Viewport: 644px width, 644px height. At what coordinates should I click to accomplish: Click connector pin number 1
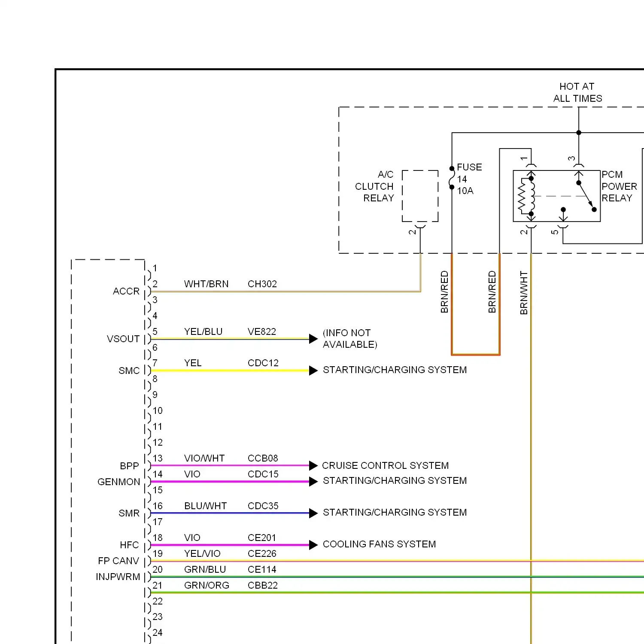point(155,268)
